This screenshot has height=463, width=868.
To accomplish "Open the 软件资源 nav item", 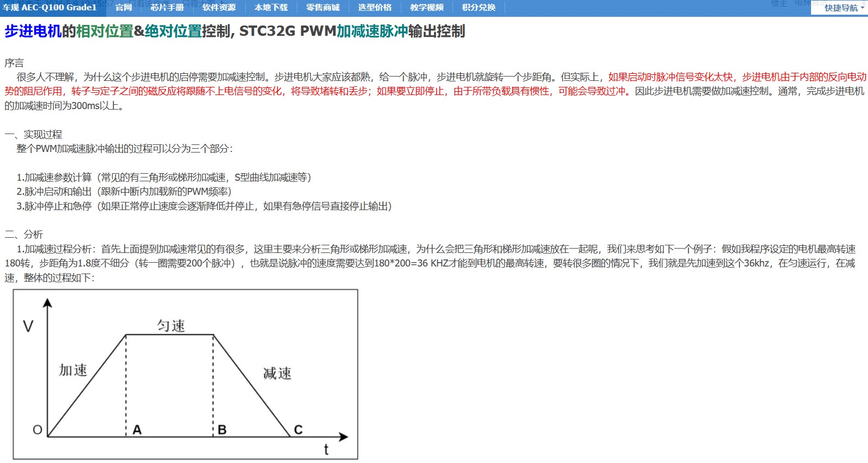I will pos(219,8).
